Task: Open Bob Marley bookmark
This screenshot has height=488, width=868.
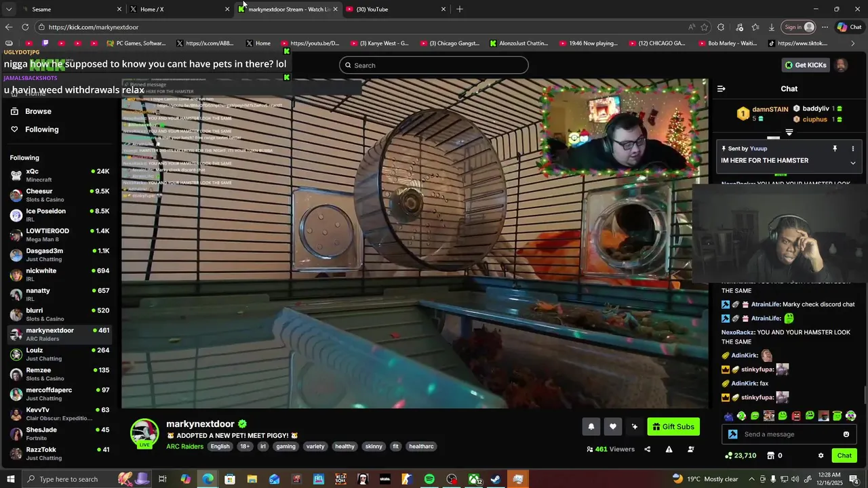Action: pos(726,43)
